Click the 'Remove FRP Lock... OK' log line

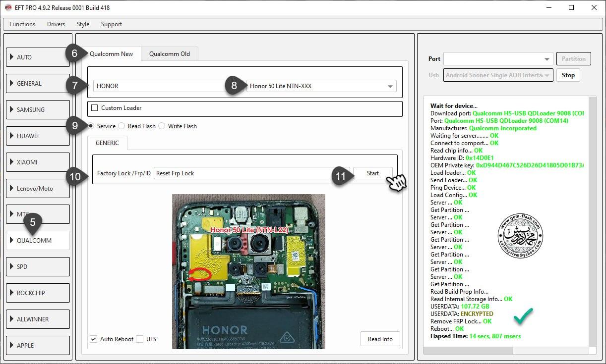point(461,321)
